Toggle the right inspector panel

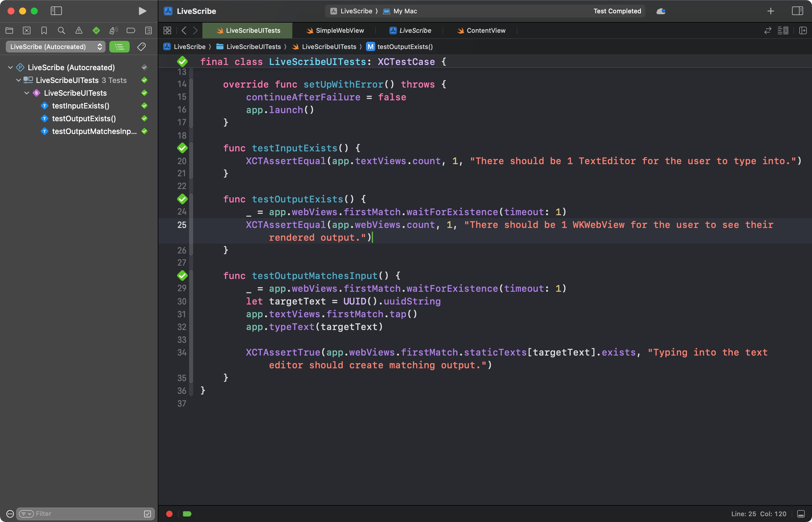(797, 11)
